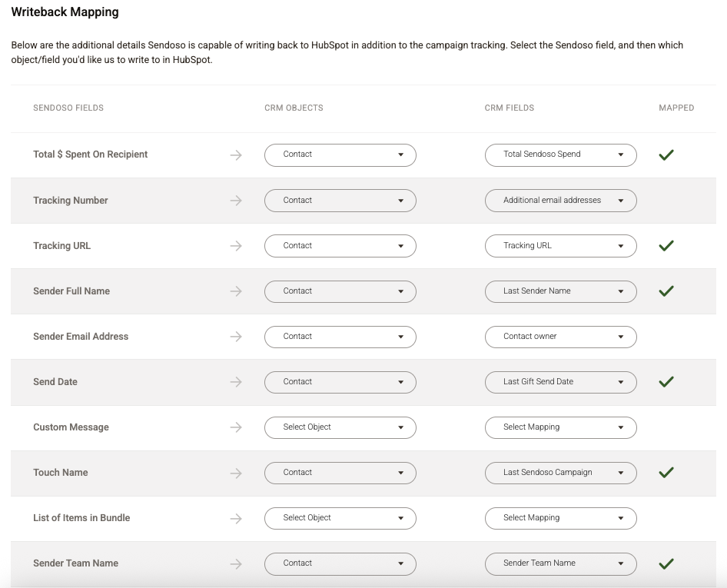The height and width of the screenshot is (588, 727).
Task: Open CRM object dropdown for Sender Full Name
Action: [340, 291]
